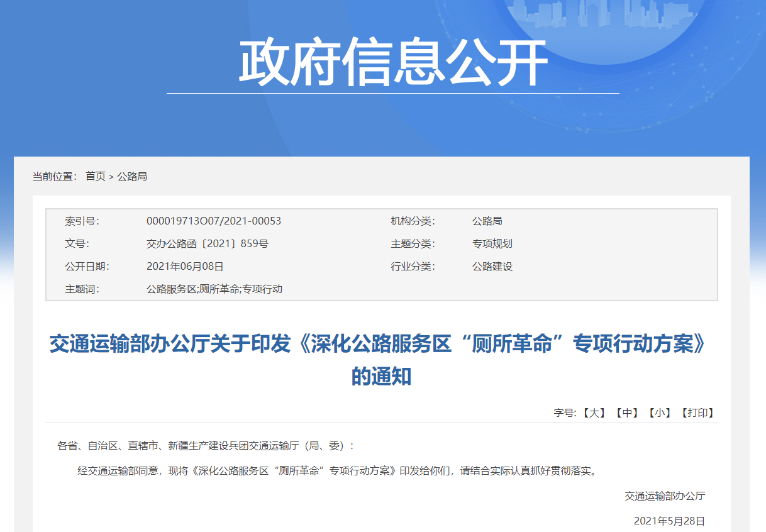Screen dimensions: 766x532
Task: Click the 专项规划 topic classification value
Action: click(492, 244)
